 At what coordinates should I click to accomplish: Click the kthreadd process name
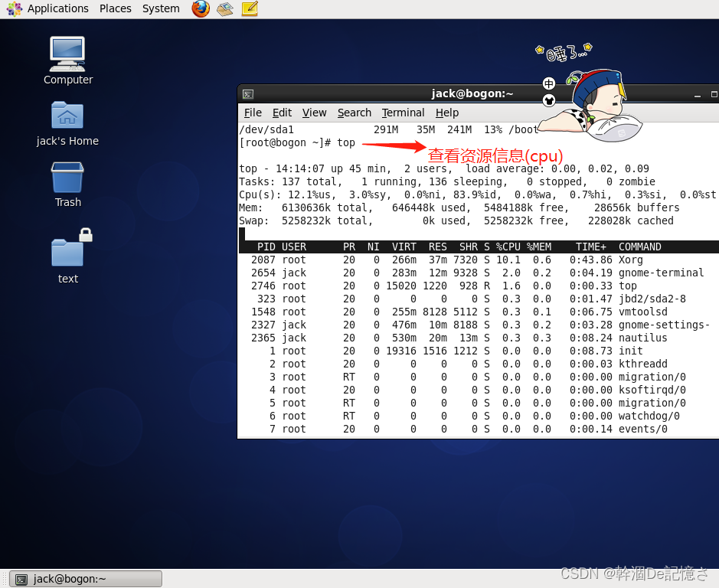pos(643,364)
